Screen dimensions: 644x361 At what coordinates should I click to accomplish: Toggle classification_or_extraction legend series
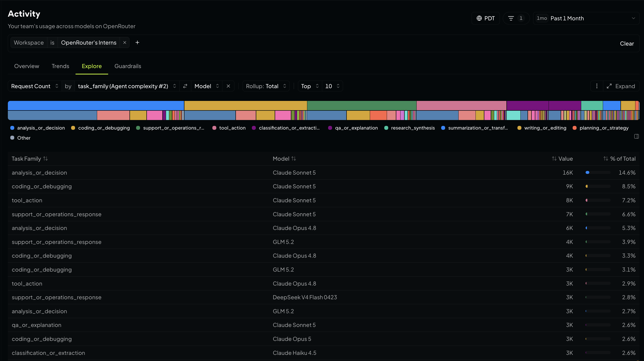[286, 128]
